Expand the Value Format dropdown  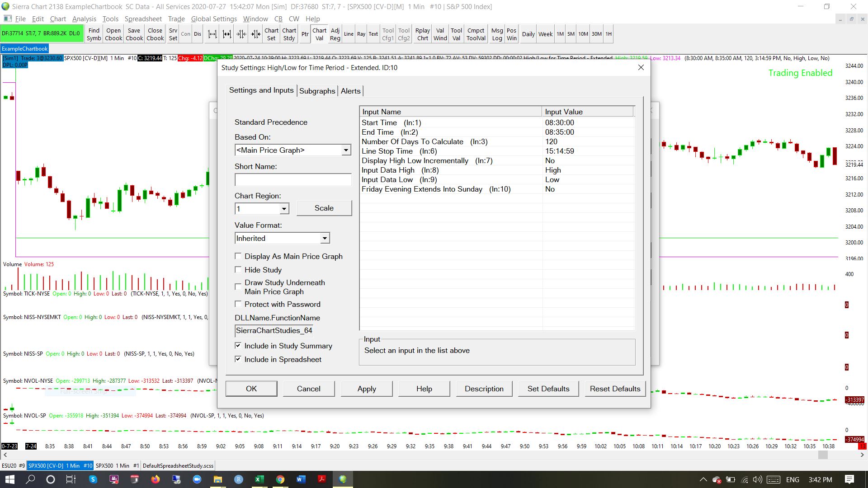tap(325, 238)
